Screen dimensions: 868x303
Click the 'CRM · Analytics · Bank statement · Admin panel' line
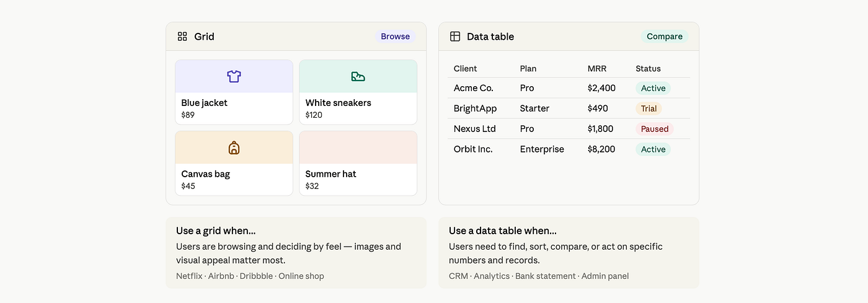click(539, 276)
